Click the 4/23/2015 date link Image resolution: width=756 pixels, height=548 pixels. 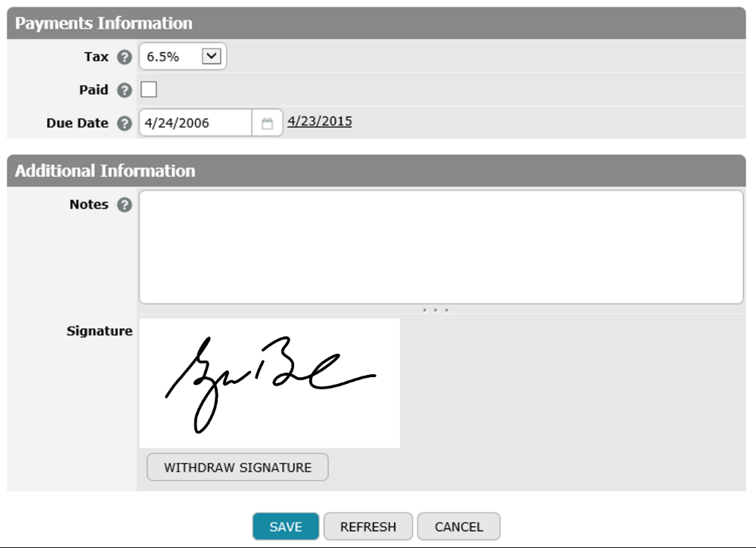pyautogui.click(x=320, y=121)
